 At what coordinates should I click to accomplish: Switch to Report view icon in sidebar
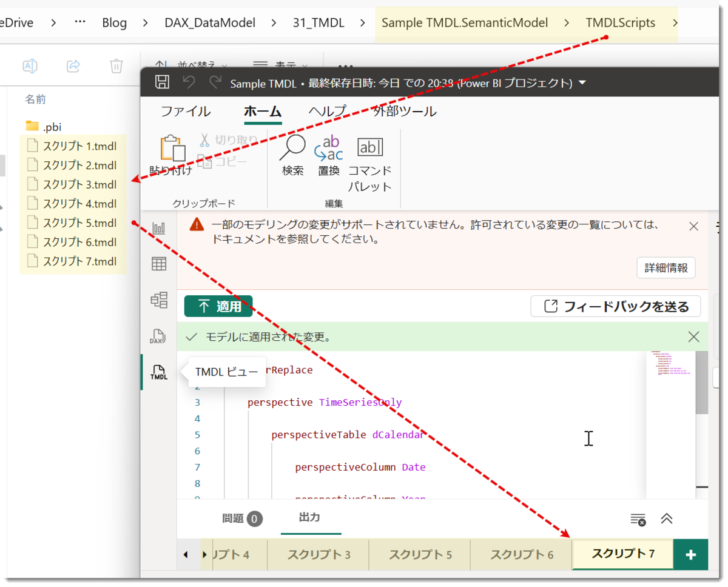(159, 228)
